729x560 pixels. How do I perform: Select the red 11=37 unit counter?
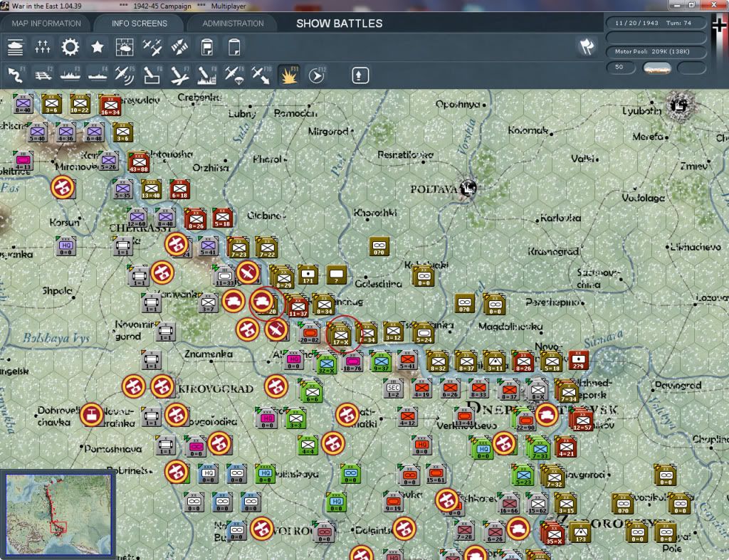point(298,307)
